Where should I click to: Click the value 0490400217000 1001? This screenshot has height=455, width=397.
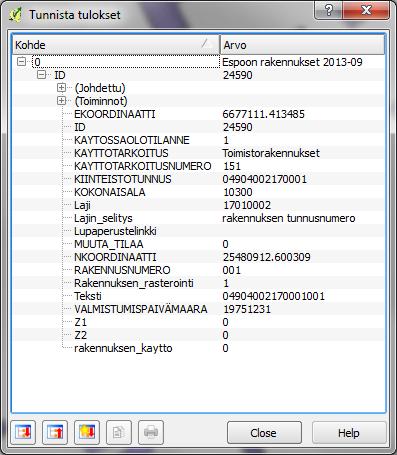click(x=274, y=296)
